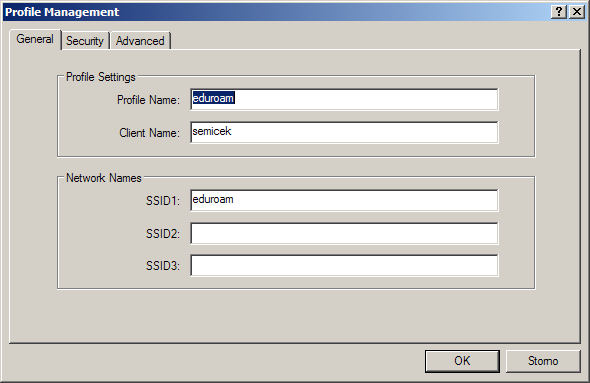
Task: Confirm with the OK button
Action: [462, 361]
